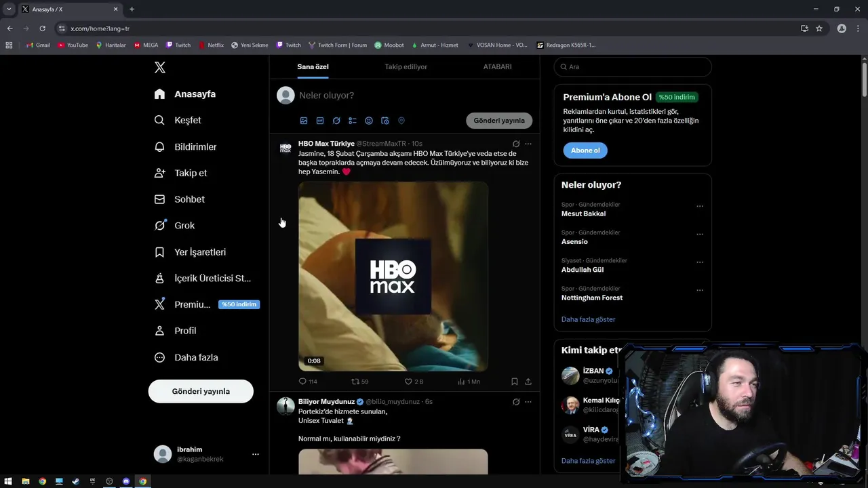Switch to ATABARI tab
Viewport: 868px width, 488px height.
click(x=497, y=66)
